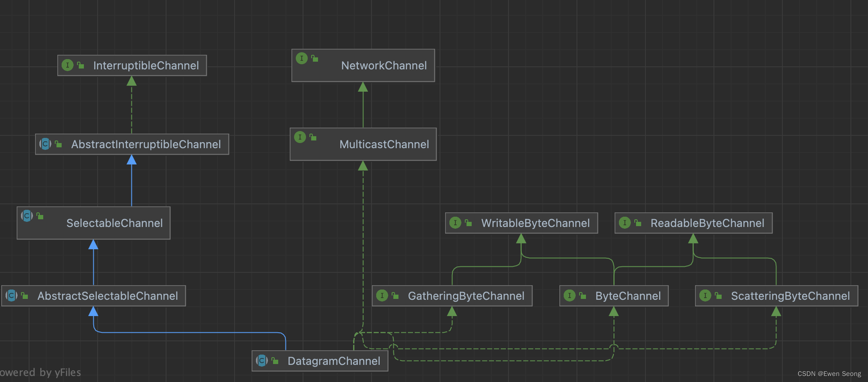This screenshot has height=382, width=868.
Task: Click the ReadableByteChannel interface icon
Action: [625, 223]
